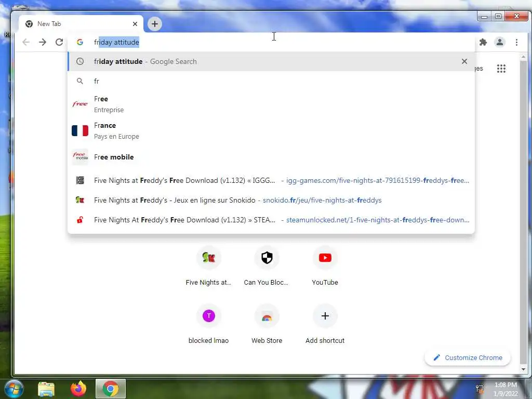Image resolution: width=532 pixels, height=399 pixels.
Task: Click the French flag thumbnail
Action: 80,130
